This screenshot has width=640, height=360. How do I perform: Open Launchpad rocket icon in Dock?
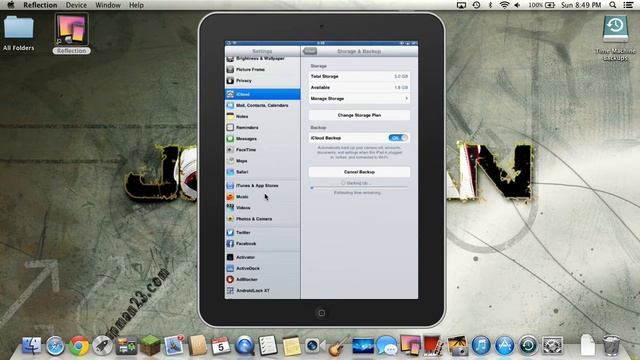[102, 346]
